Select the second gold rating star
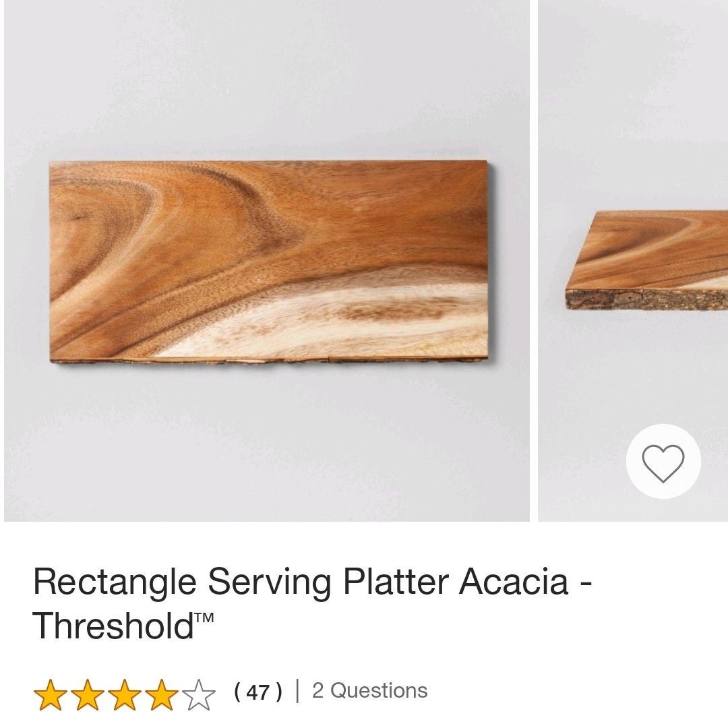This screenshot has height=724, width=728. 88,694
